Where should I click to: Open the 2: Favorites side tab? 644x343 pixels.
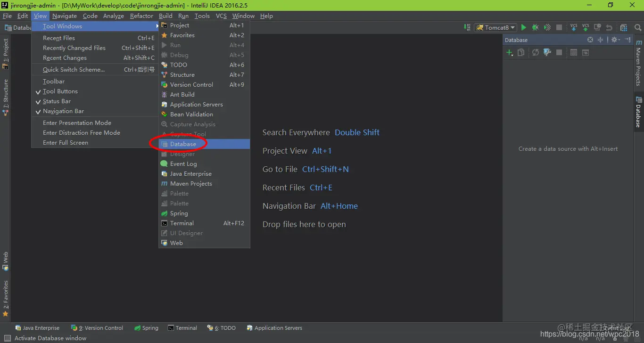6,299
